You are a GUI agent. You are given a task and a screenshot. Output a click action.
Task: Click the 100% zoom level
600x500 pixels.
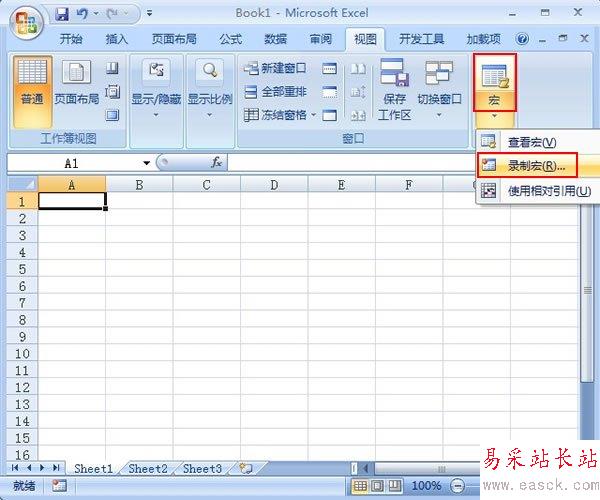(426, 486)
